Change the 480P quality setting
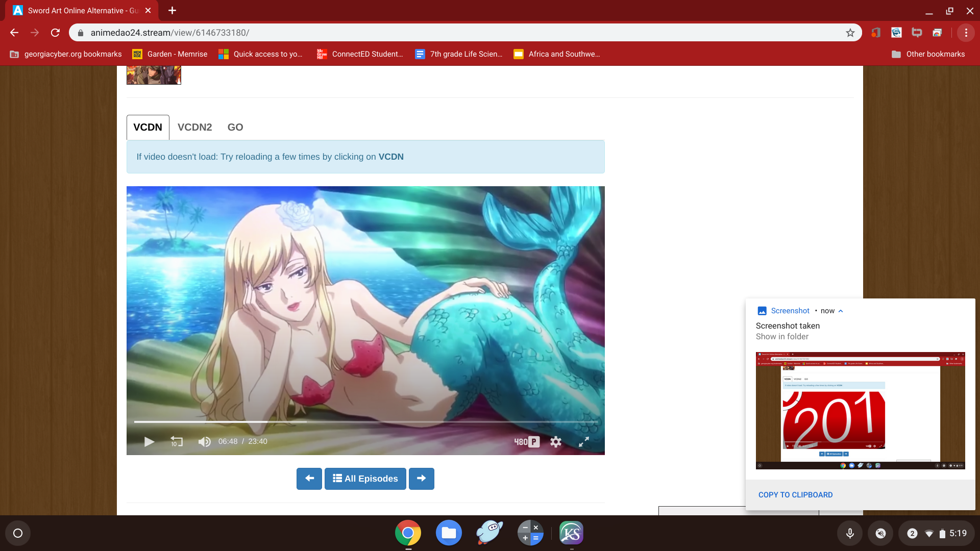 526,442
